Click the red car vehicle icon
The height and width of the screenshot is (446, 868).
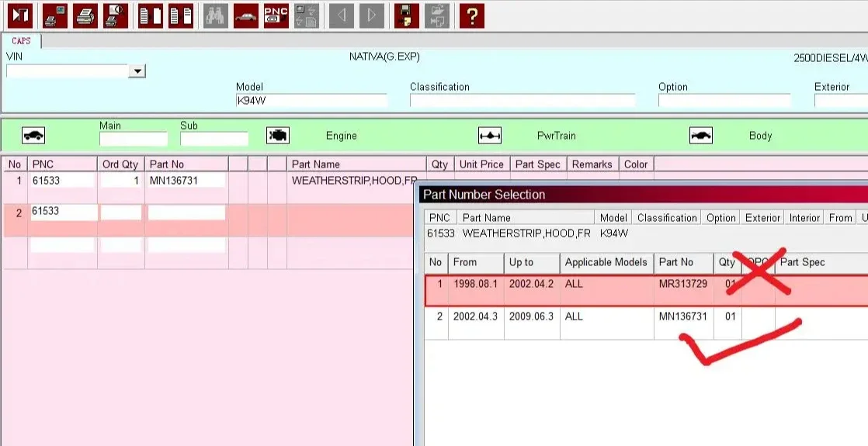(x=246, y=16)
